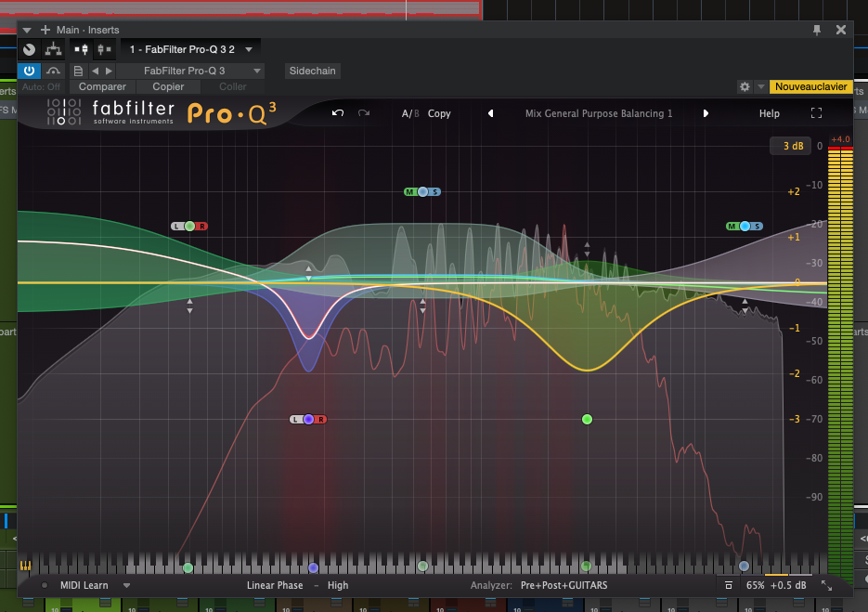This screenshot has width=868, height=612.
Task: Open the channel color knob icon
Action: (x=30, y=49)
